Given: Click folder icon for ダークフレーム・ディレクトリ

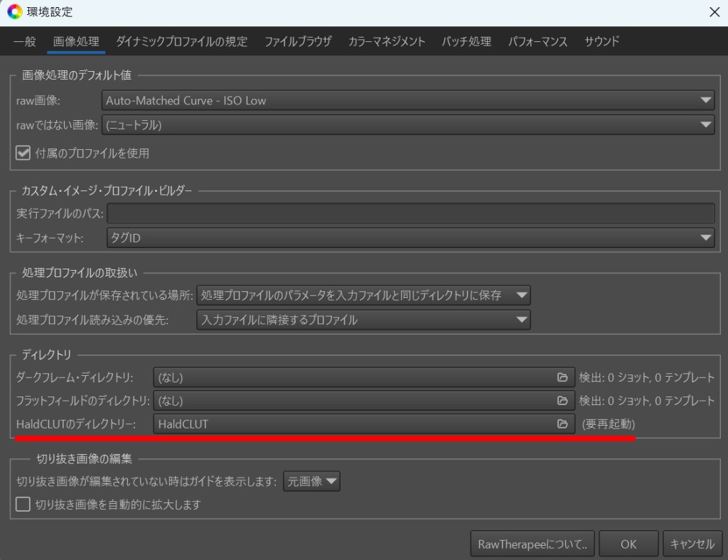Looking at the screenshot, I should [562, 377].
